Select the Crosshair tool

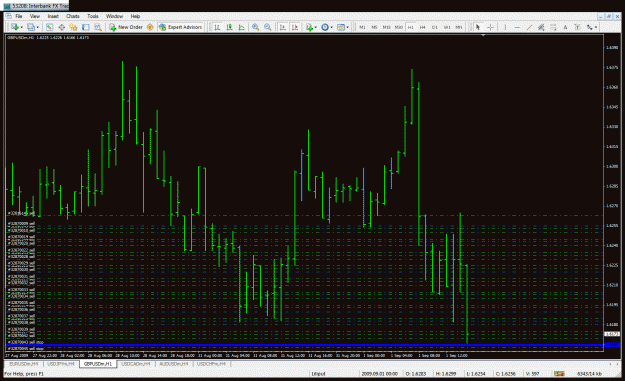(x=490, y=27)
